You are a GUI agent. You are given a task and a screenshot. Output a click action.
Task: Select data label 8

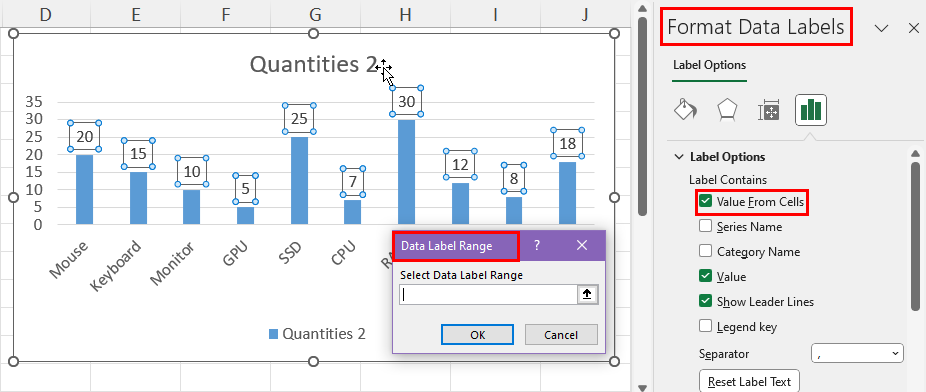point(514,178)
